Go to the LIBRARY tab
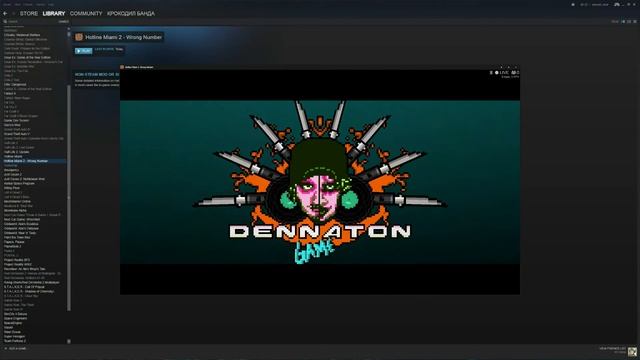 point(54,13)
